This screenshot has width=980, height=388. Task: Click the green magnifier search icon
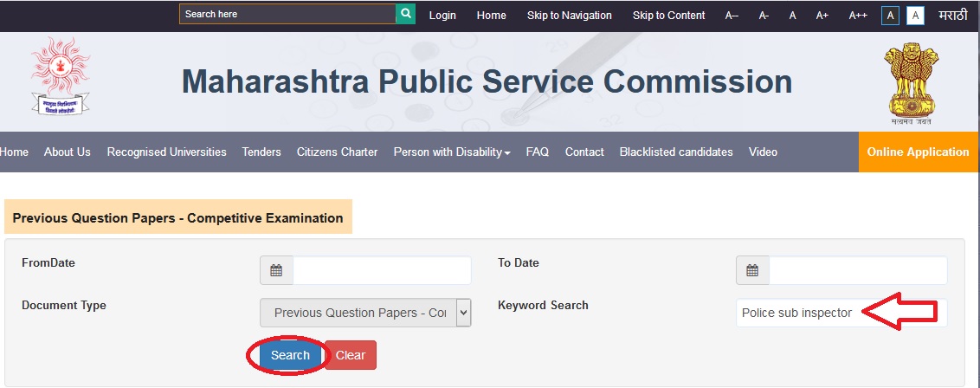pyautogui.click(x=405, y=14)
